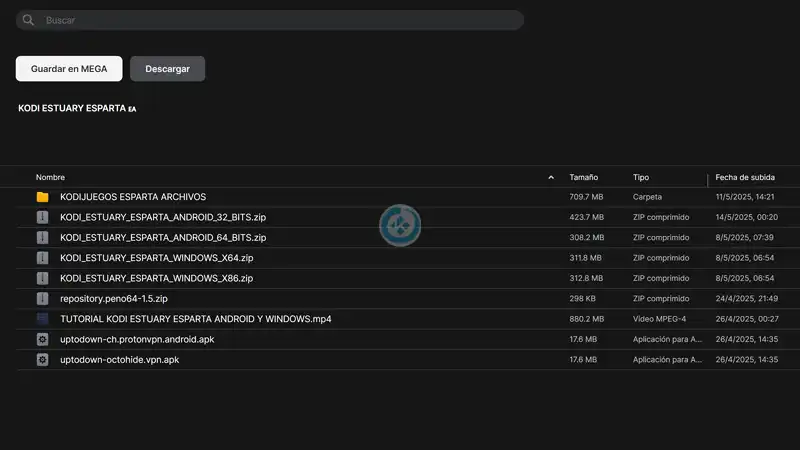The width and height of the screenshot is (800, 450).
Task: Click zip icon of WINDOWS_X86 file
Action: pyautogui.click(x=42, y=279)
